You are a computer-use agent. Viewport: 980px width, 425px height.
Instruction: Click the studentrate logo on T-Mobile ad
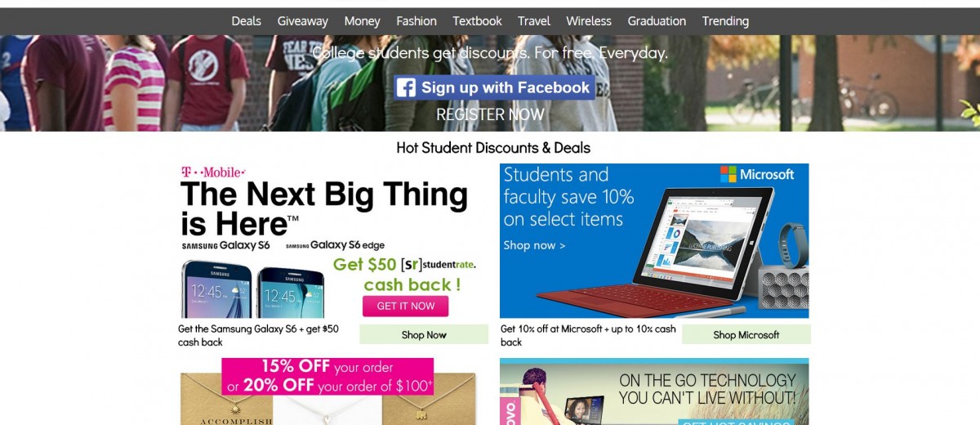439,265
